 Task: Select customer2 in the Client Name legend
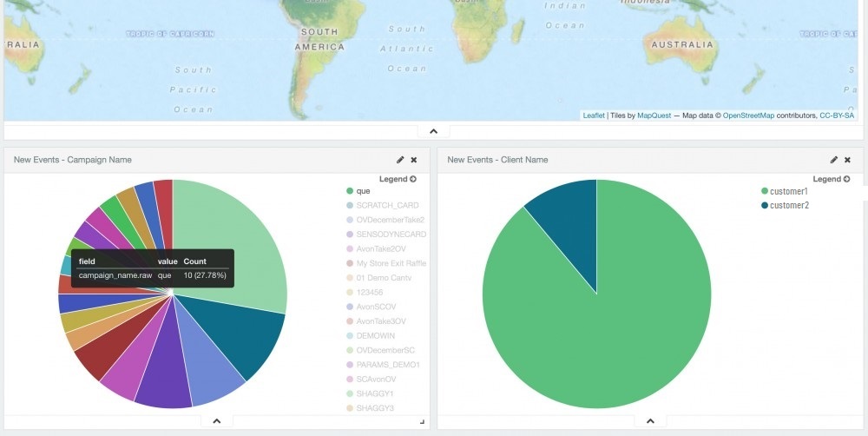[x=789, y=205]
